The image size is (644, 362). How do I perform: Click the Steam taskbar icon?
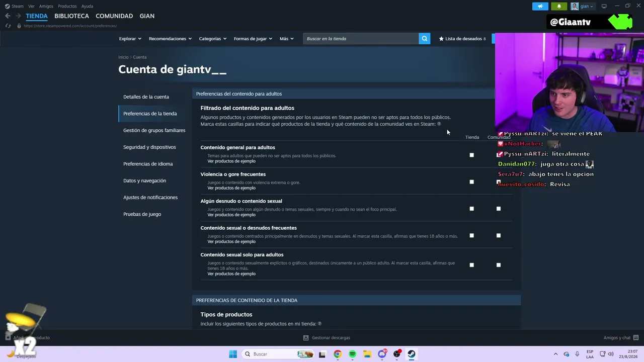click(412, 354)
